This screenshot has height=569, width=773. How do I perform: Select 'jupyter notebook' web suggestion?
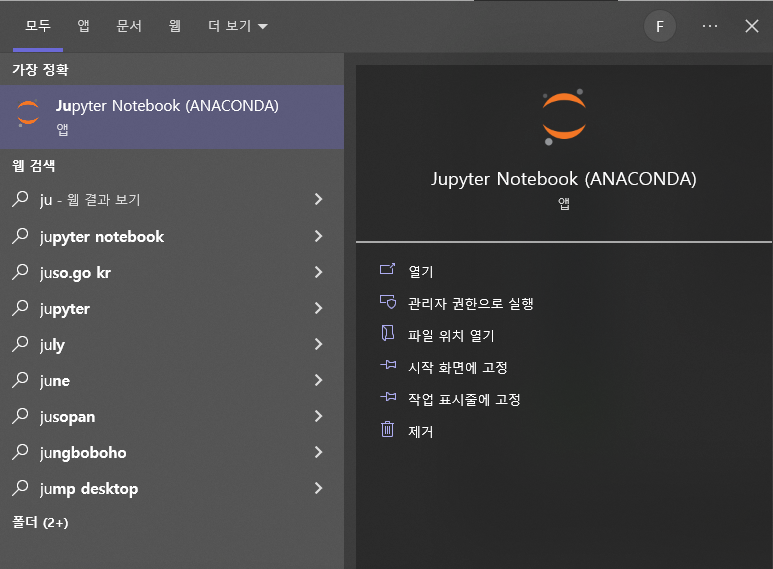pyautogui.click(x=102, y=237)
